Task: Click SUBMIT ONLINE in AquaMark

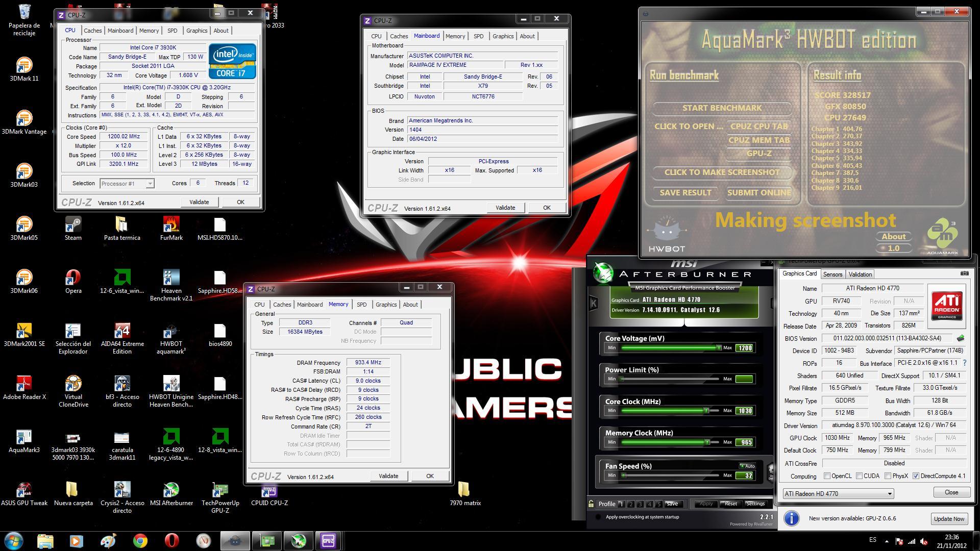Action: [759, 193]
